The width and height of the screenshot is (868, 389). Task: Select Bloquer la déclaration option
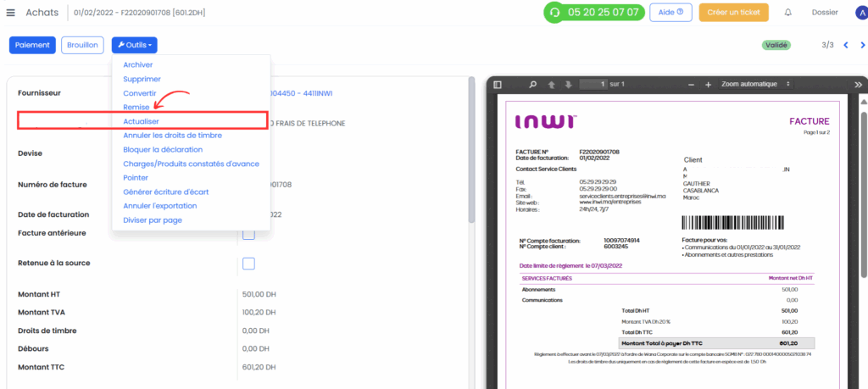163,149
